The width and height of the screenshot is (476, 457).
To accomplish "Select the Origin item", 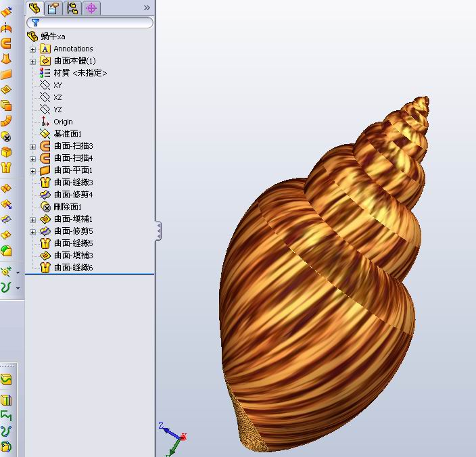I will coord(57,122).
